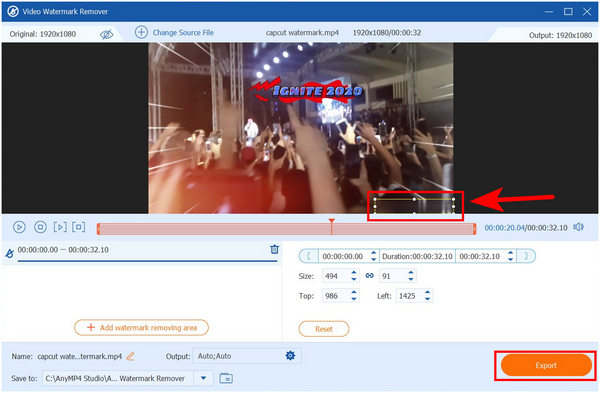The width and height of the screenshot is (600, 393).
Task: Click the stop segment bracket icon
Action: click(x=79, y=227)
